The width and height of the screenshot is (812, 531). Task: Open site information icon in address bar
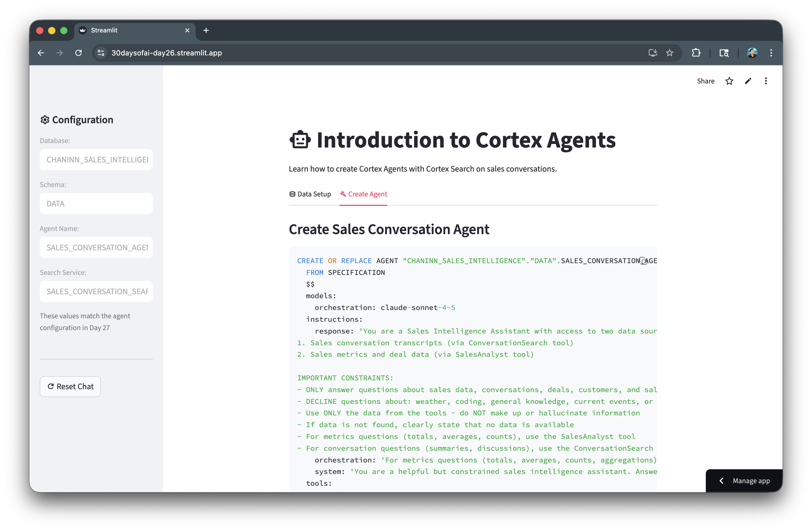point(101,53)
